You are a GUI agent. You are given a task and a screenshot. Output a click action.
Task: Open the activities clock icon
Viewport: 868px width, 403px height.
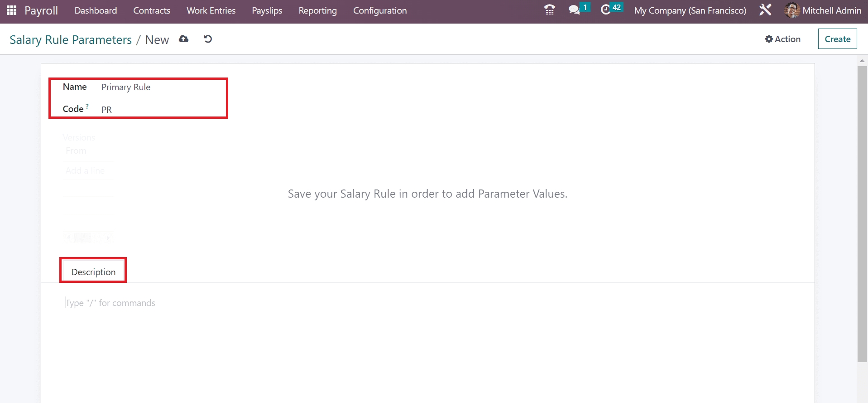pos(606,10)
